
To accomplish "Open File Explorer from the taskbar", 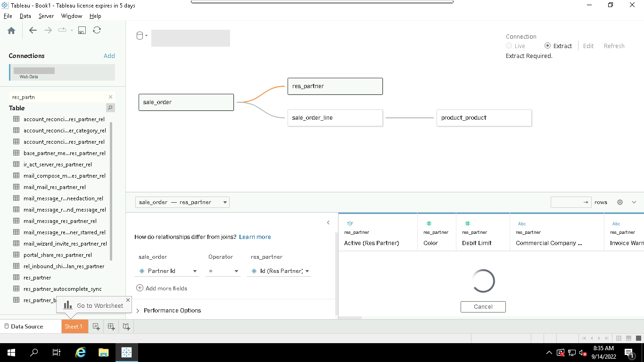I will [103, 352].
